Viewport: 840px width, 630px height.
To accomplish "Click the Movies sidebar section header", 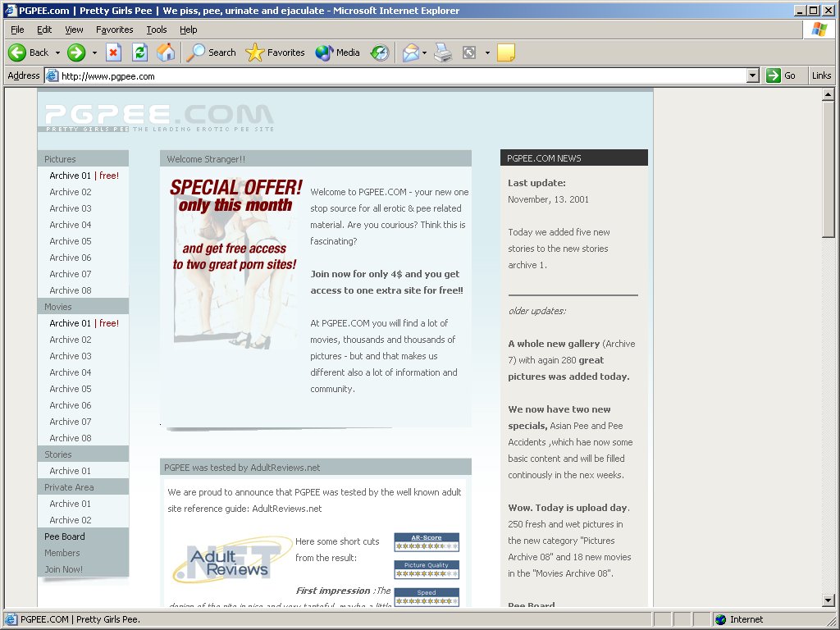I will [x=83, y=307].
